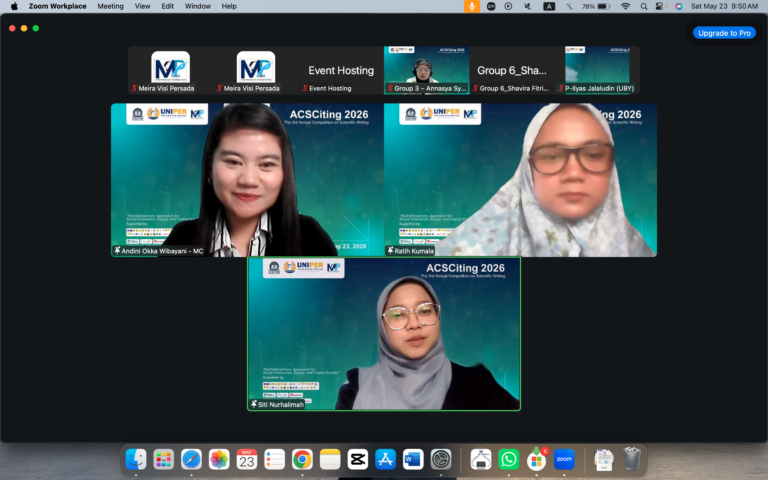Click the Upgrade to Pro button
This screenshot has width=768, height=480.
[724, 33]
